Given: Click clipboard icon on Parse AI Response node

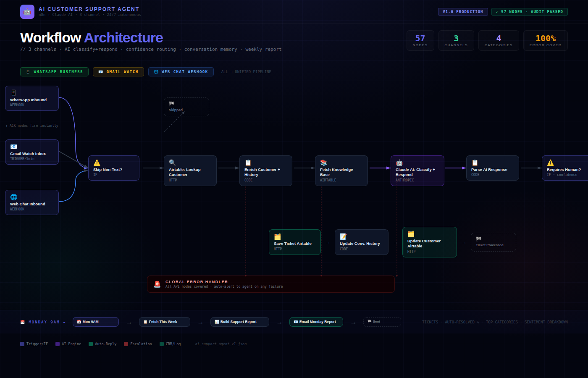Looking at the screenshot, I should [x=475, y=163].
